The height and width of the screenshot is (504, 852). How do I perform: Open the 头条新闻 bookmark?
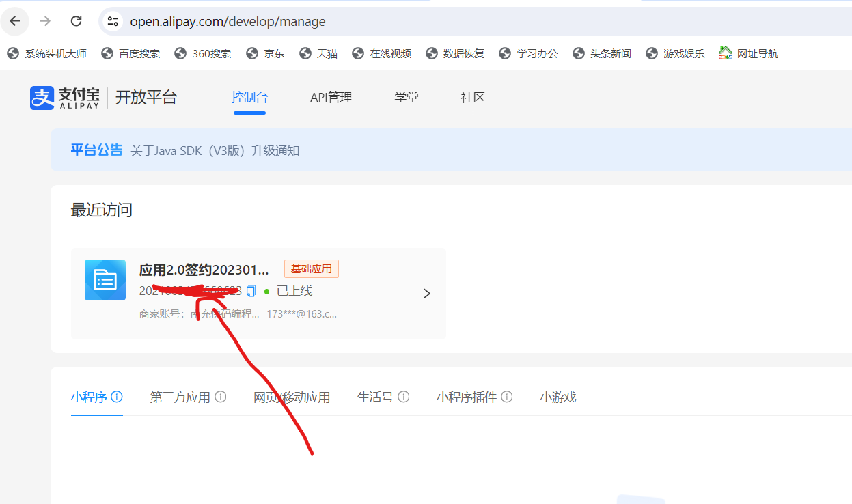[602, 53]
